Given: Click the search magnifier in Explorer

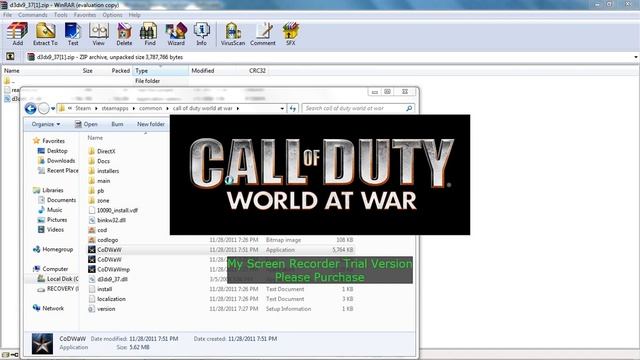Looking at the screenshot, I should click(409, 108).
